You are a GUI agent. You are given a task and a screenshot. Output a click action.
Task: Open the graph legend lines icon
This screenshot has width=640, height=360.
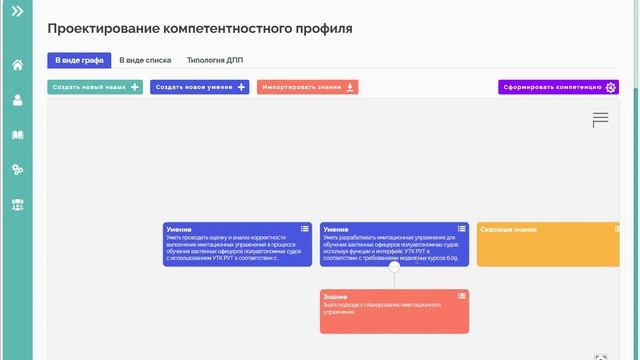pos(600,120)
